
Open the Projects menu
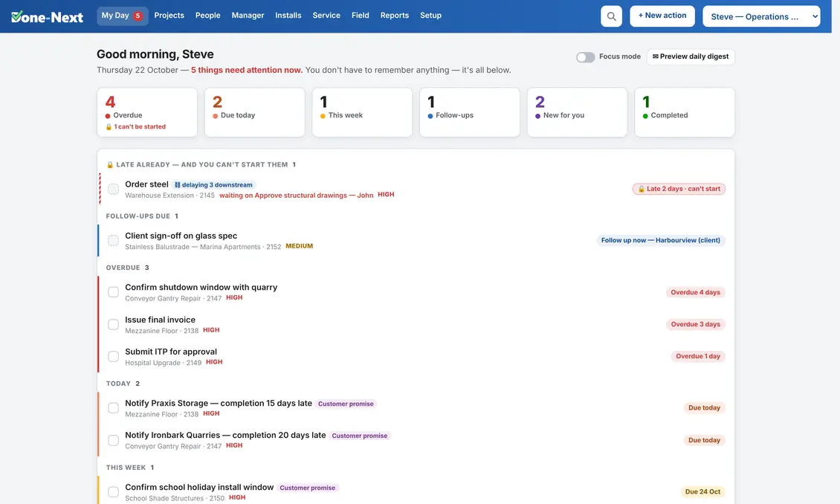169,16
